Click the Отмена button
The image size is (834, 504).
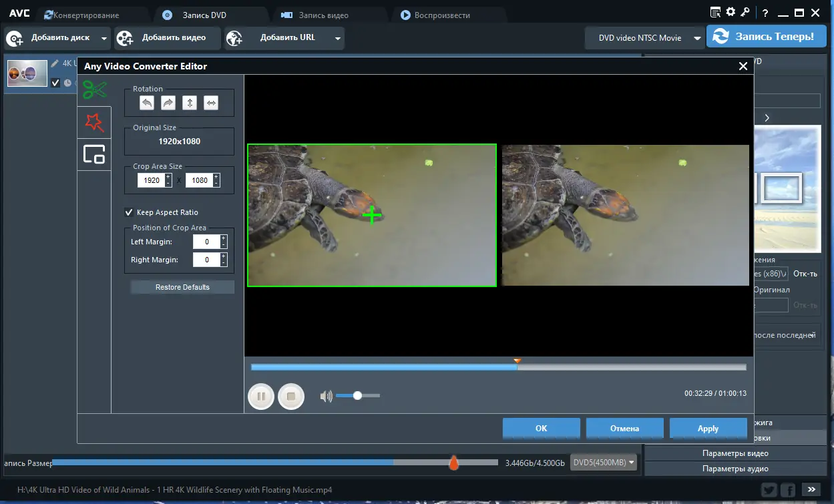625,429
